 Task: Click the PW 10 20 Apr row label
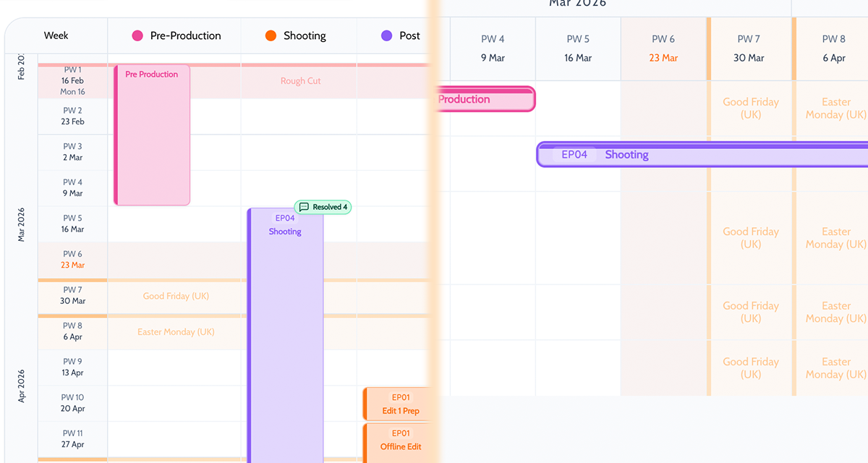72,403
